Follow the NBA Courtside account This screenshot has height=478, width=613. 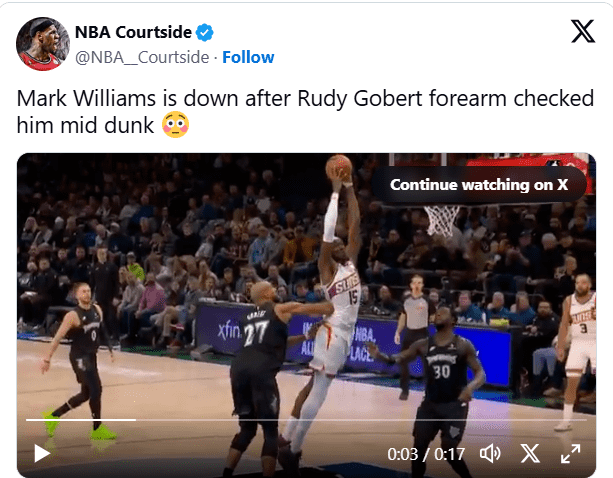coord(248,57)
